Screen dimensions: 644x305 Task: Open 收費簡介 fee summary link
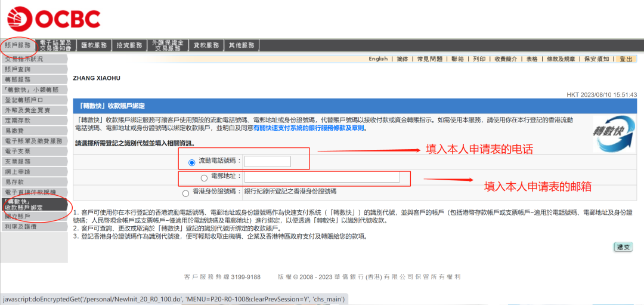point(506,58)
